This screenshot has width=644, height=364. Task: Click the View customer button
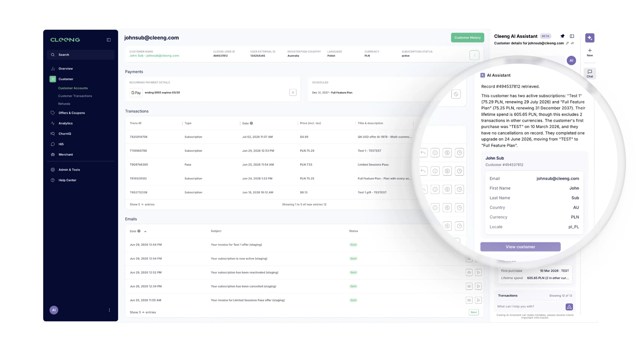pyautogui.click(x=520, y=247)
